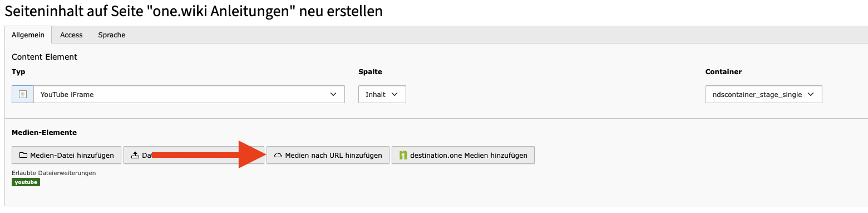
Task: Open the Container dropdown ndscontainer_stage_single
Action: 763,94
